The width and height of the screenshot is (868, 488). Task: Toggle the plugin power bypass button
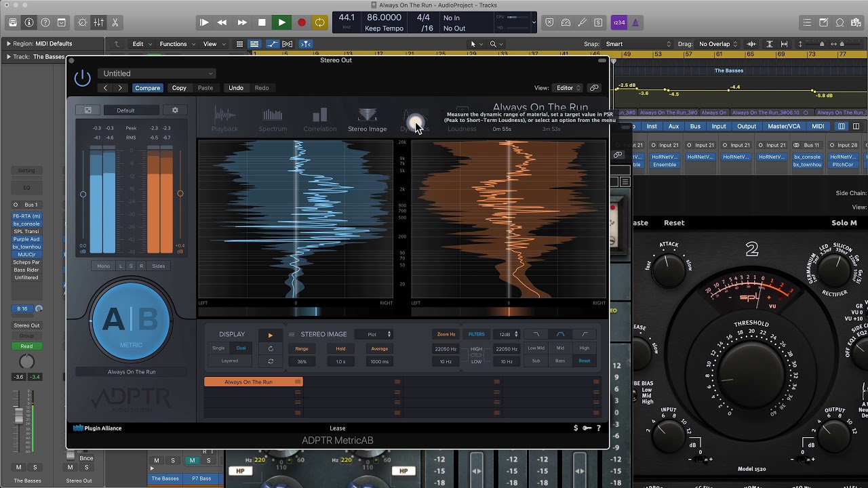[x=82, y=79]
